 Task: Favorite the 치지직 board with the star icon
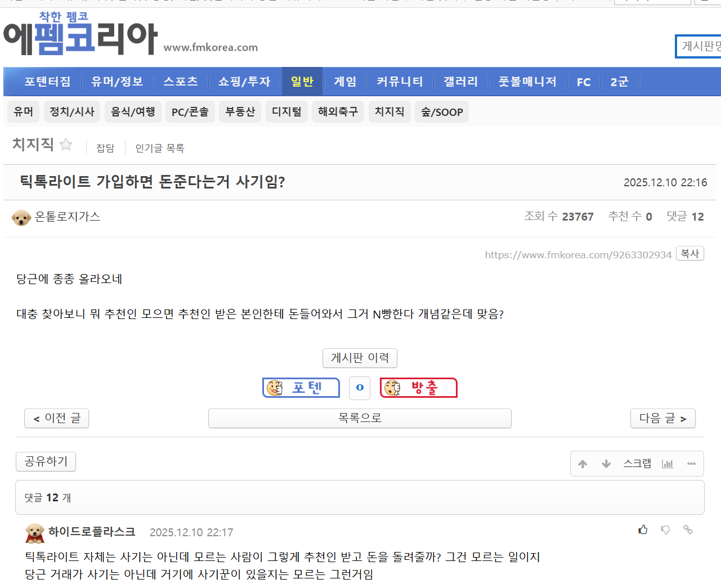(x=66, y=145)
